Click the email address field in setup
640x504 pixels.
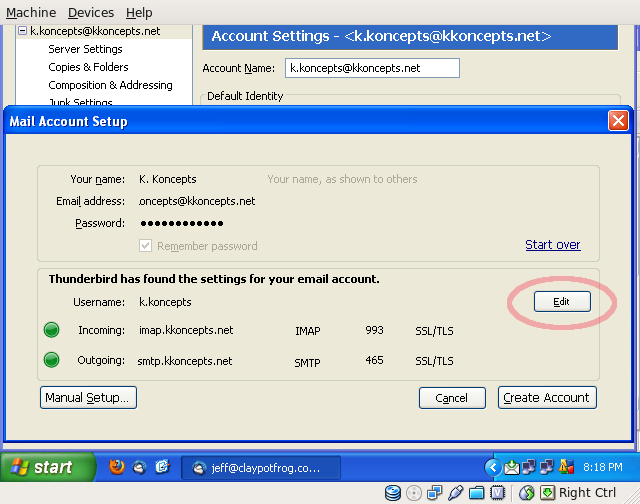pyautogui.click(x=197, y=201)
